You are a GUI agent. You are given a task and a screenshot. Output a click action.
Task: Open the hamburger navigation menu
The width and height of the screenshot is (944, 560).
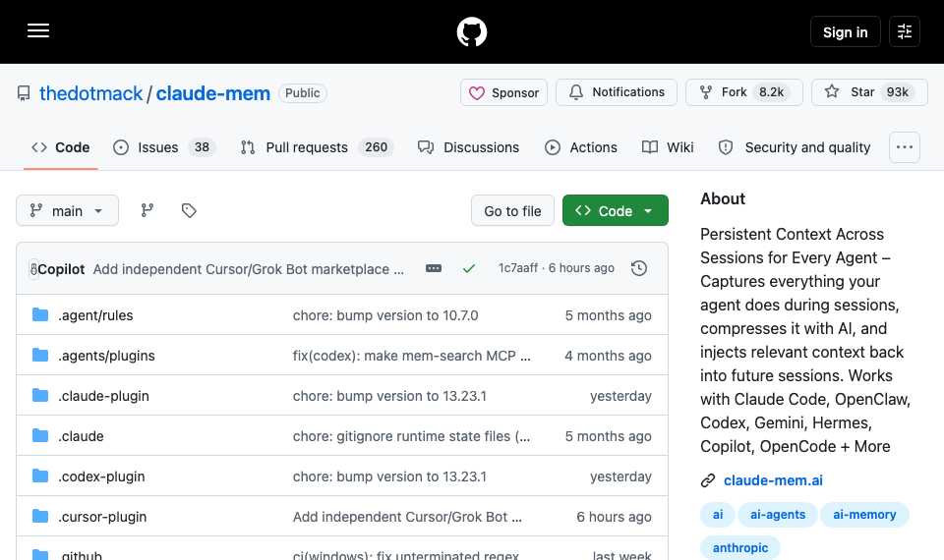tap(38, 30)
